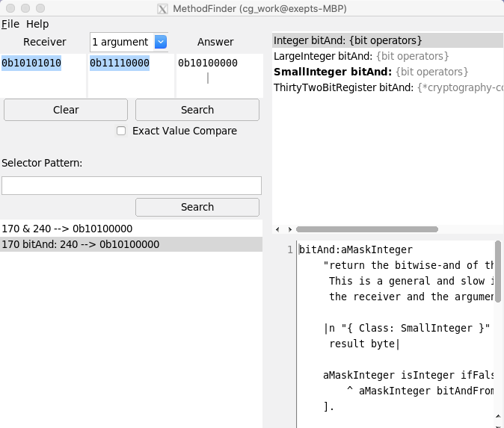Click the code view vertical scrollbar
The height and width of the screenshot is (428, 504).
498,269
